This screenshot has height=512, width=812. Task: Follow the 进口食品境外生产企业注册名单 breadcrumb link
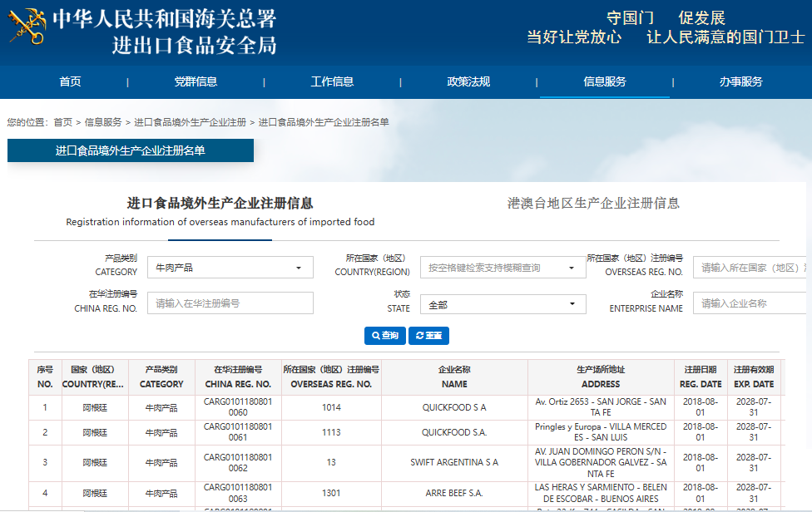click(x=324, y=122)
